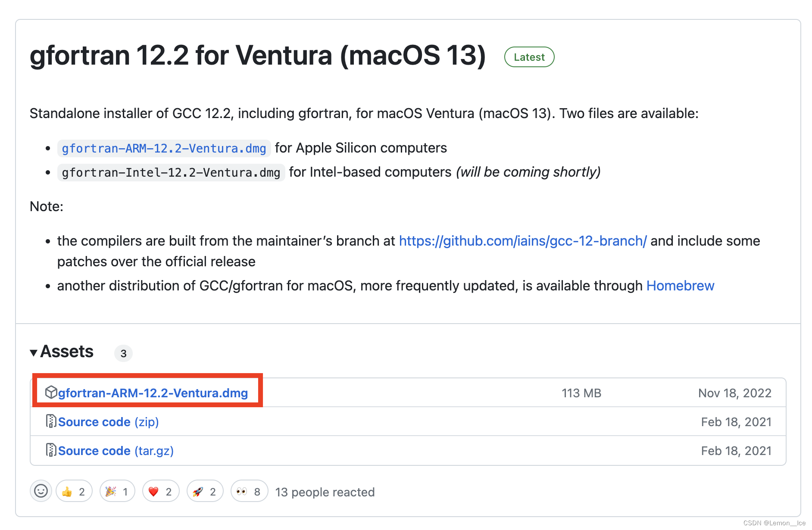Select the eyes reaction
The image size is (812, 530).
point(249,491)
